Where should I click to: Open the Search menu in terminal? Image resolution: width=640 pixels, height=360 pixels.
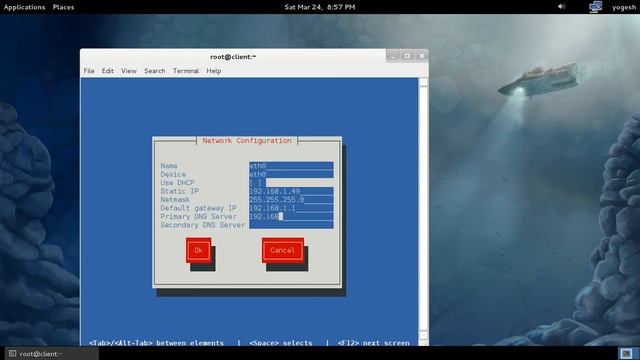(x=155, y=71)
